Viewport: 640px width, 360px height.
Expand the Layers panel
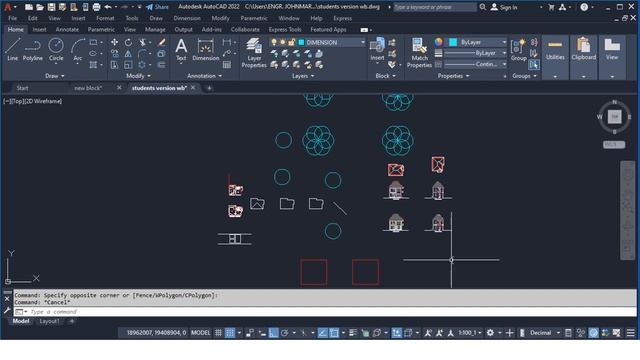[x=303, y=76]
